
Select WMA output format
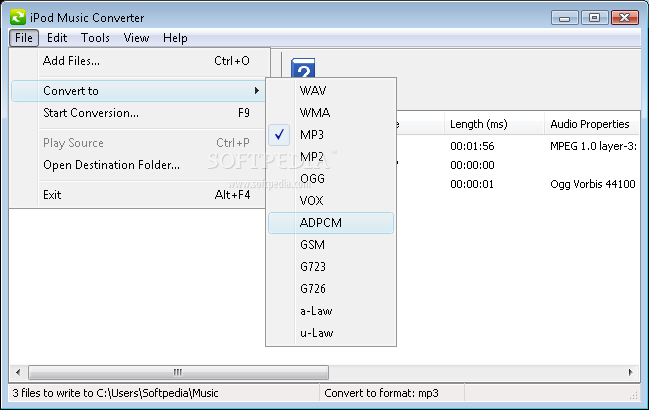(x=331, y=113)
